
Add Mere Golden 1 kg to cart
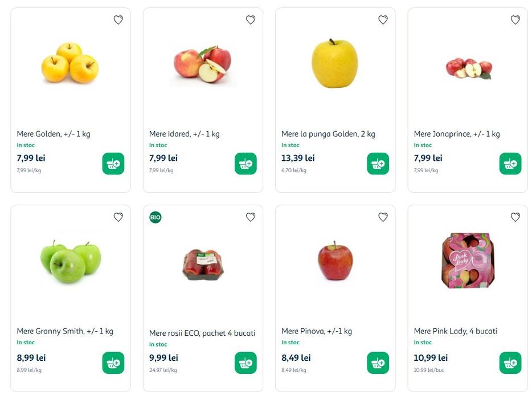click(x=113, y=164)
